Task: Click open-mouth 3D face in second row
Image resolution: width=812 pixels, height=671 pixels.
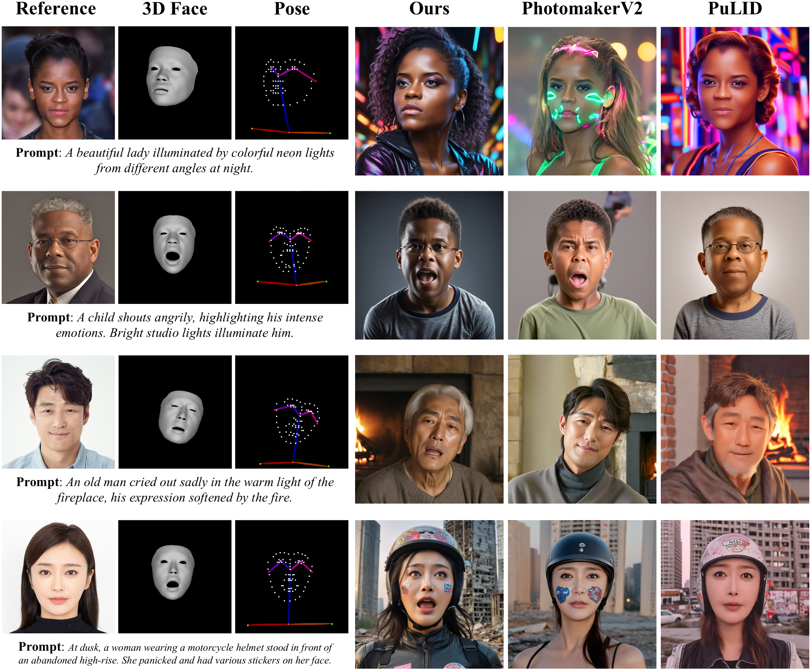Action: point(175,247)
